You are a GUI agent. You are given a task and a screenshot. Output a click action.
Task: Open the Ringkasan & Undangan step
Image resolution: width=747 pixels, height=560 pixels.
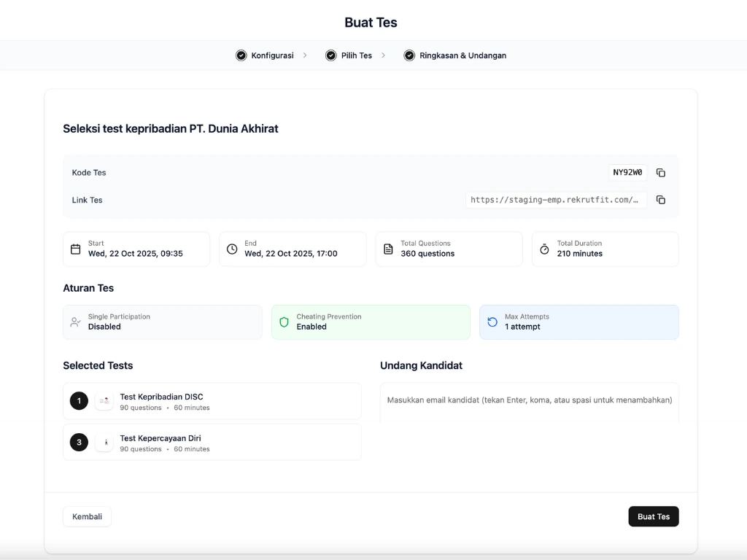455,55
